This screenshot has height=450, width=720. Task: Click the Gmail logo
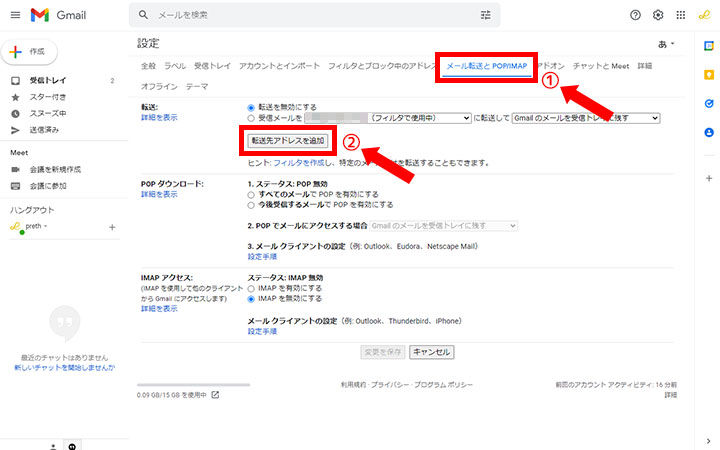click(58, 15)
